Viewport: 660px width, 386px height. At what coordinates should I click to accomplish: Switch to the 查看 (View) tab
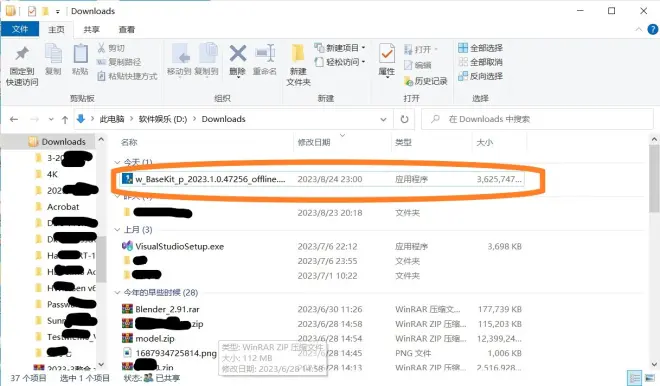(x=127, y=29)
